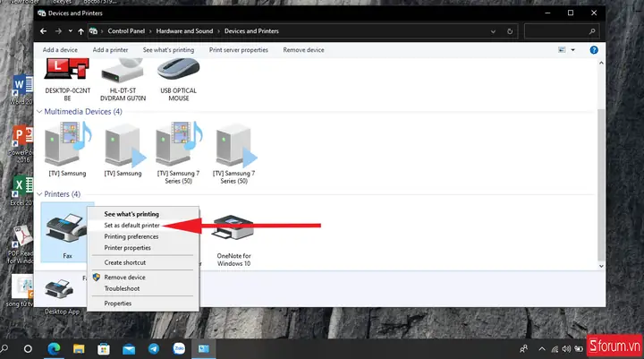Click Add a printer in toolbar

pos(110,50)
